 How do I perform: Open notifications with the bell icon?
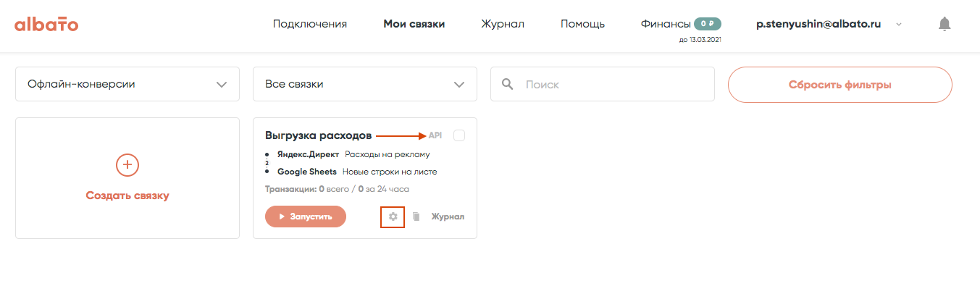[944, 24]
